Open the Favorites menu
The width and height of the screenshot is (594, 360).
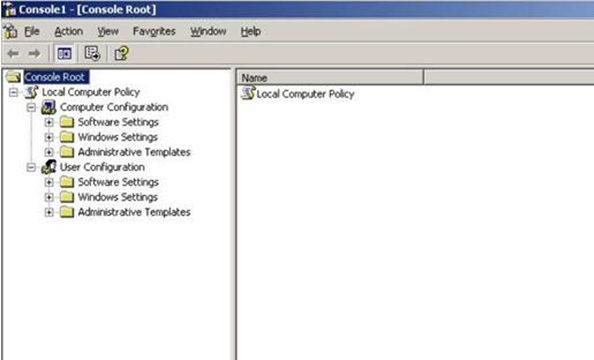[154, 31]
